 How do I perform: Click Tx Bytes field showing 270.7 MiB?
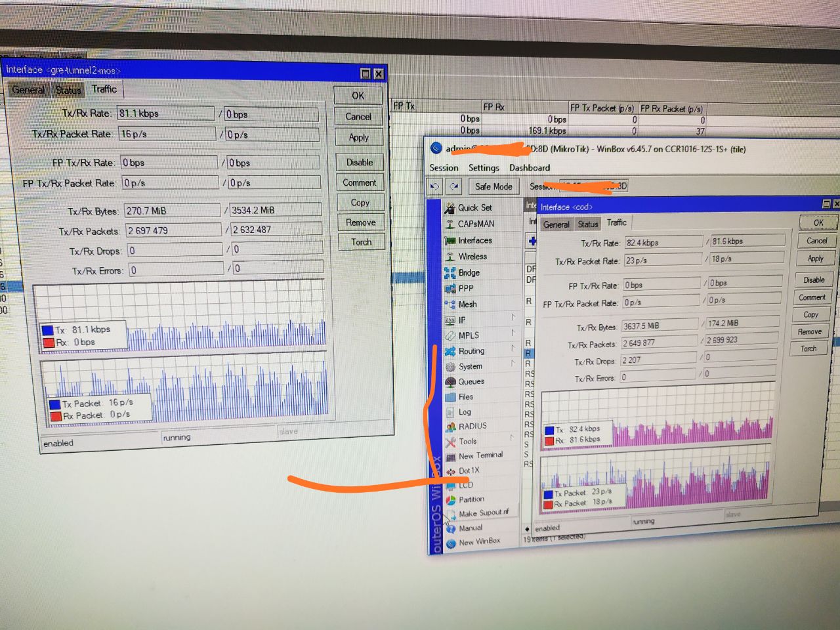pos(172,211)
